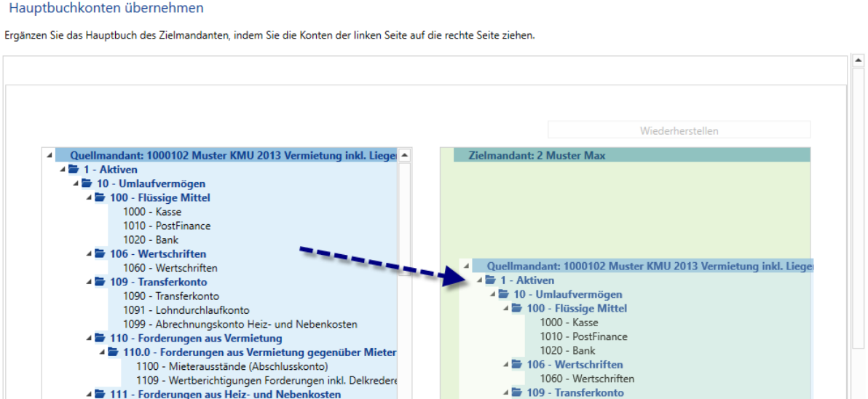Collapse the Quellmandant root node in left tree
Screen dimensions: 868x399
point(50,156)
